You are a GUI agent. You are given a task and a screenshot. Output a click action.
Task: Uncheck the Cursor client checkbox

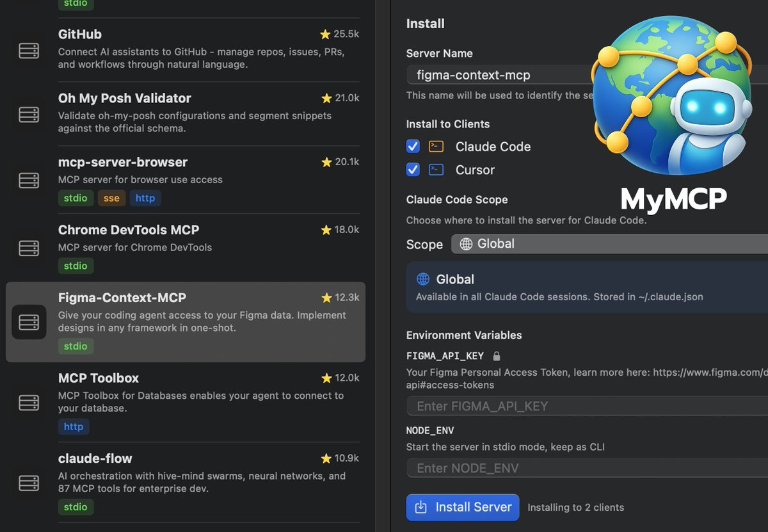pos(413,170)
